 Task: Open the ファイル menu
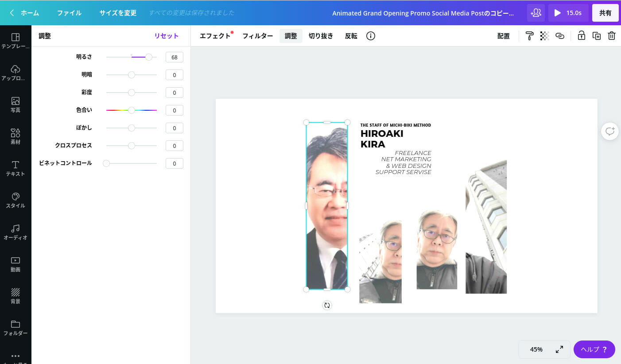(x=69, y=13)
